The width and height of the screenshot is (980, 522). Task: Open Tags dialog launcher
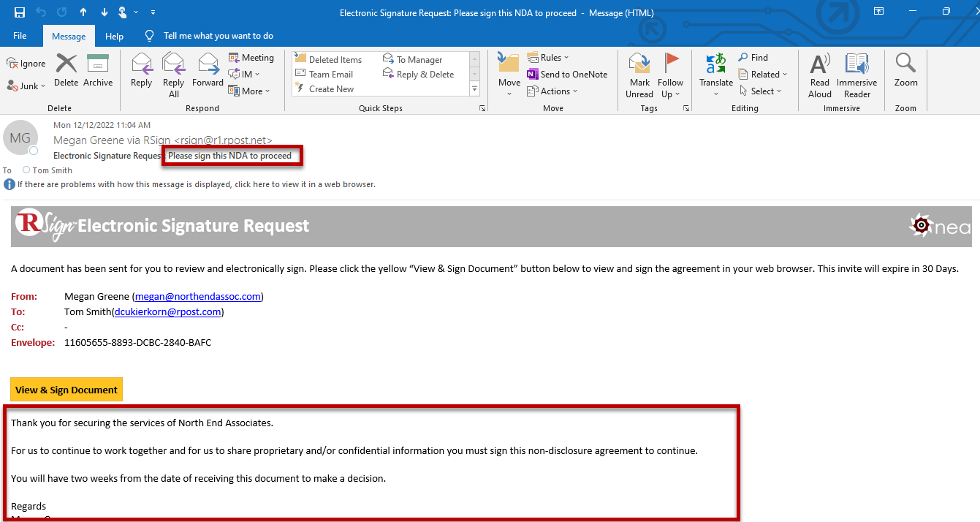[x=686, y=108]
